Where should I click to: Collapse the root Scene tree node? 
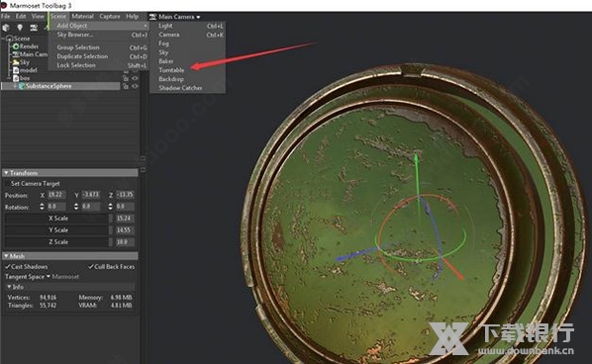pyautogui.click(x=3, y=39)
